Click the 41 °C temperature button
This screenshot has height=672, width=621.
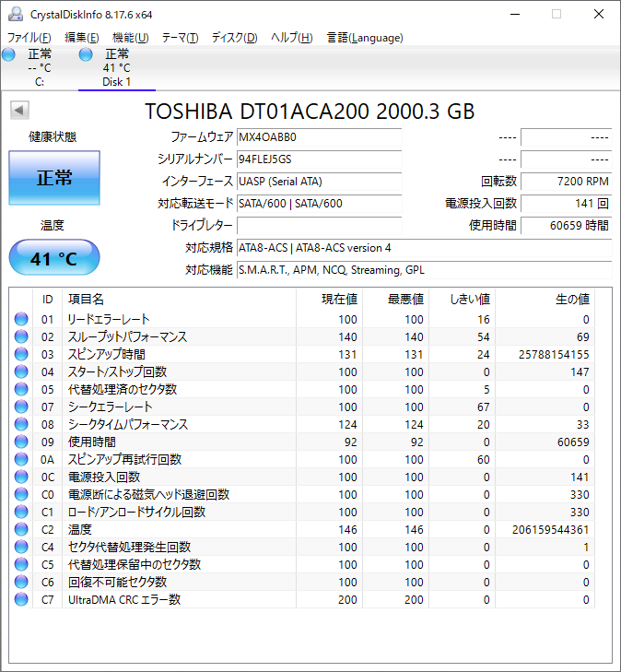[x=54, y=257]
